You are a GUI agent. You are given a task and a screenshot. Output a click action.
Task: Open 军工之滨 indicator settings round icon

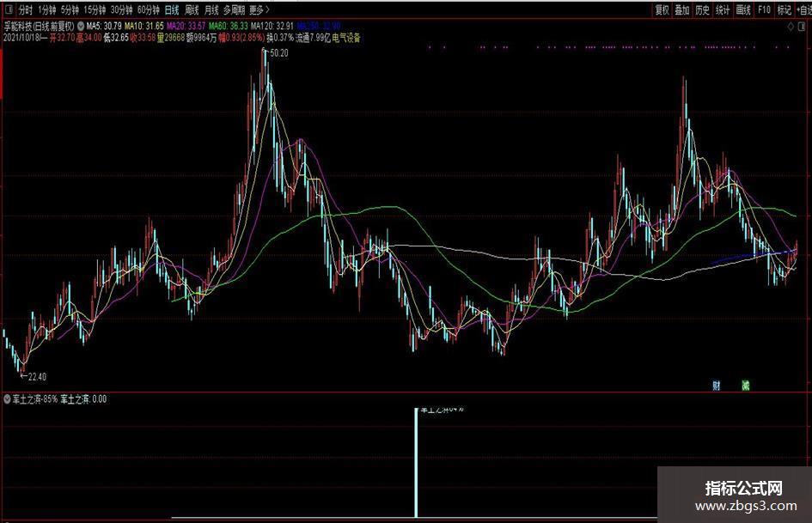(7, 399)
